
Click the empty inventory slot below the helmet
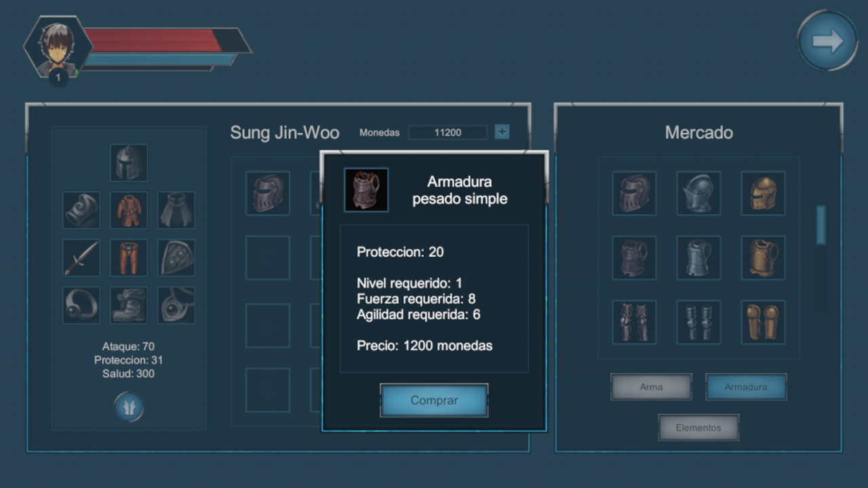[268, 258]
